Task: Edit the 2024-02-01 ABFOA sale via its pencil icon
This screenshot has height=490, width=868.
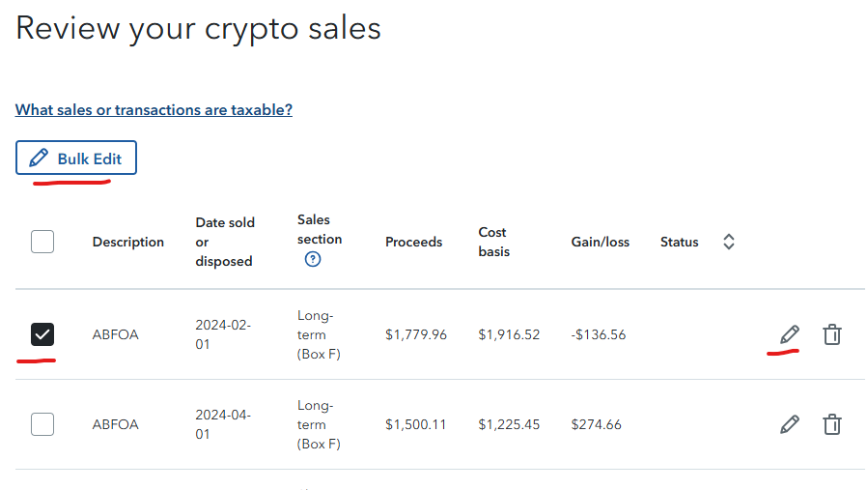Action: [790, 334]
